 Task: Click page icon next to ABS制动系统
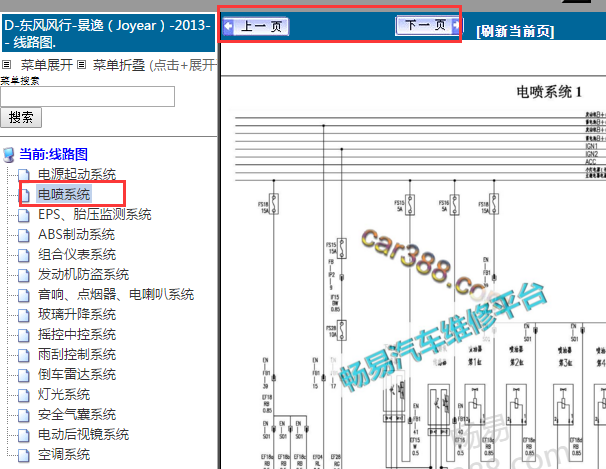[24, 235]
